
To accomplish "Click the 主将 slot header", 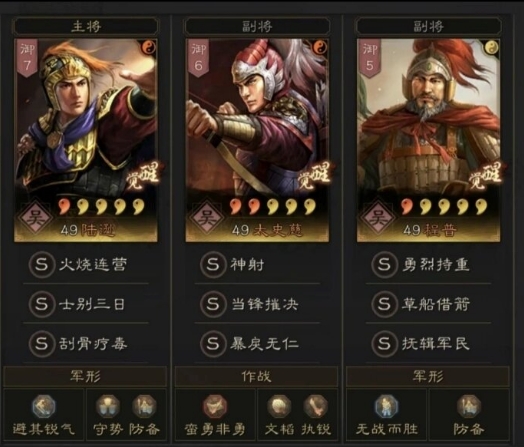I will pyautogui.click(x=86, y=26).
